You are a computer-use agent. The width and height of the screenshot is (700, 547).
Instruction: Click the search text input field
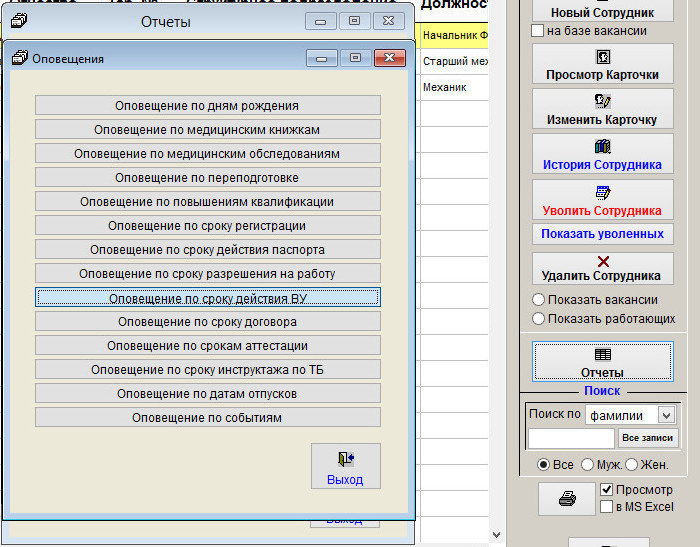[571, 438]
